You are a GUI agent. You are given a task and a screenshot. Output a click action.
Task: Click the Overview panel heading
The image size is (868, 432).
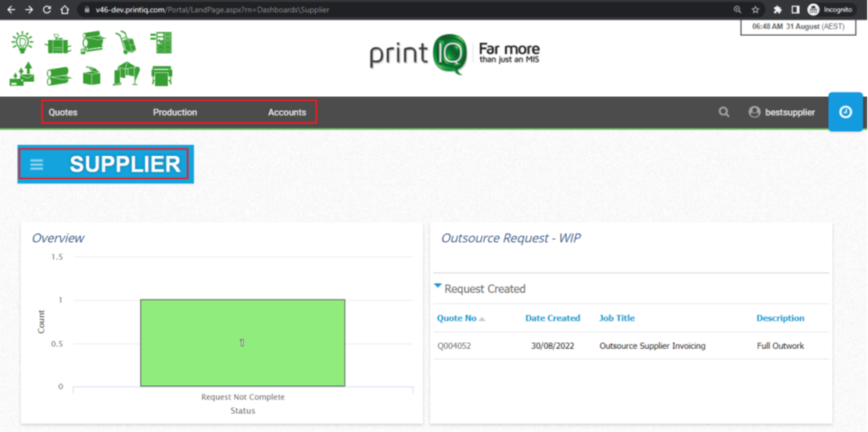(x=58, y=237)
